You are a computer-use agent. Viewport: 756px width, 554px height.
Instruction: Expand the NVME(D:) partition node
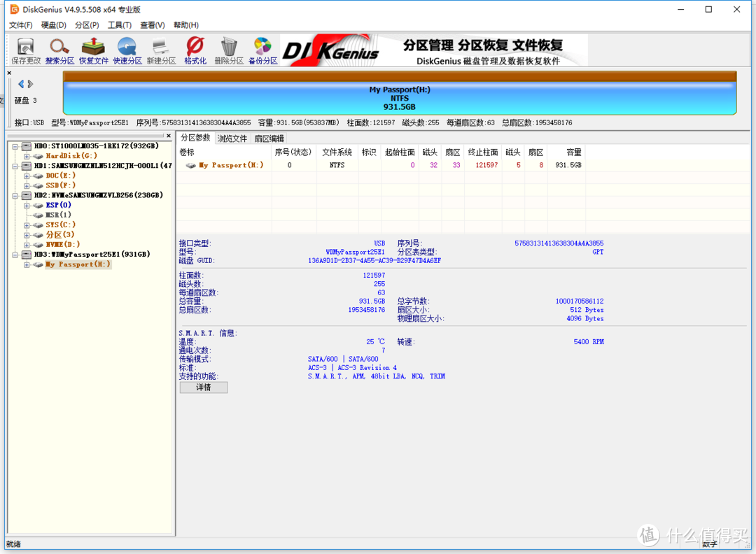[27, 245]
